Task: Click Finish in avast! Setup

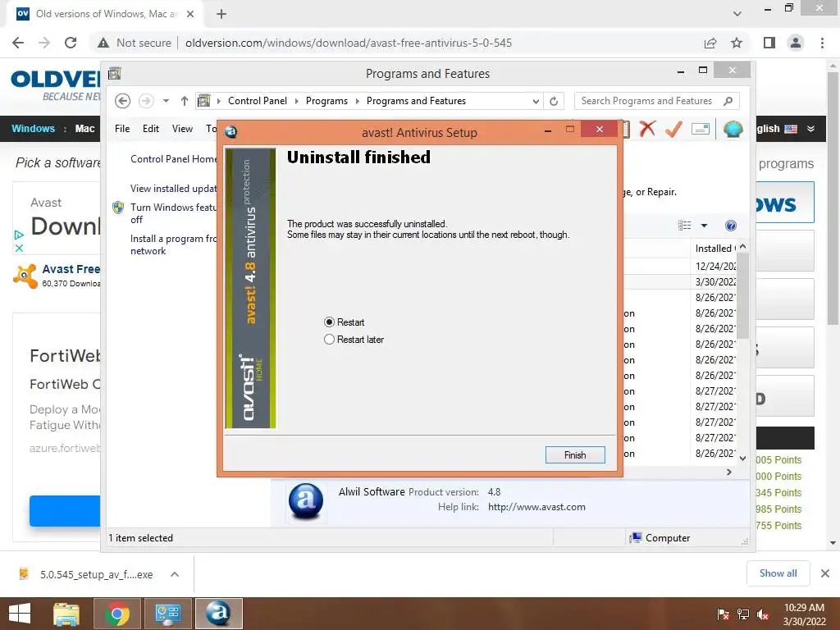Action: click(575, 454)
